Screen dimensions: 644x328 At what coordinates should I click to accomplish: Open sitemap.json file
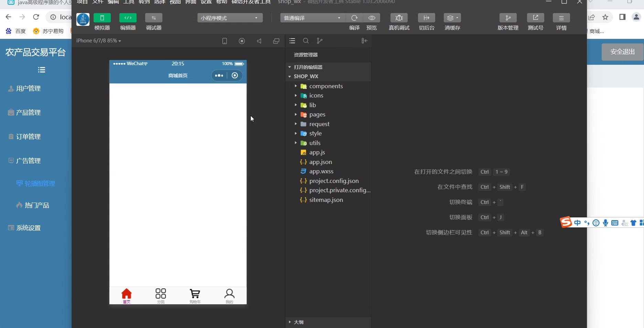pyautogui.click(x=328, y=200)
